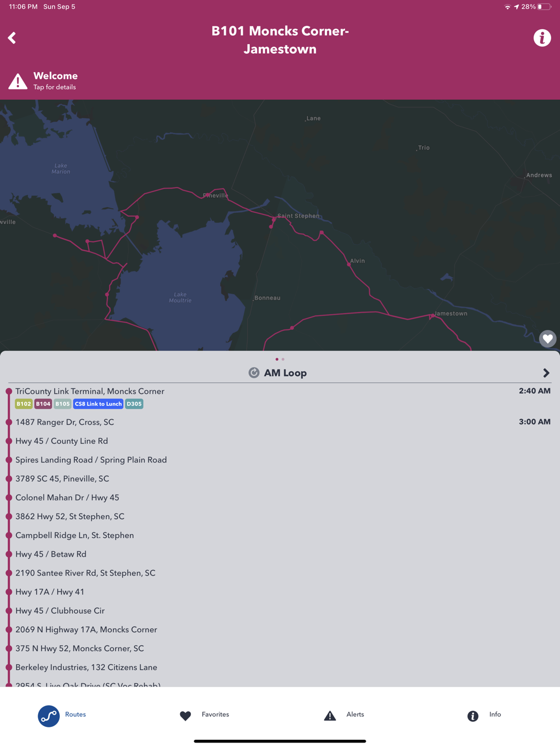Select Colonel Mahan Dr / Hwy 45 stop
This screenshot has height=747, width=560.
click(x=67, y=498)
